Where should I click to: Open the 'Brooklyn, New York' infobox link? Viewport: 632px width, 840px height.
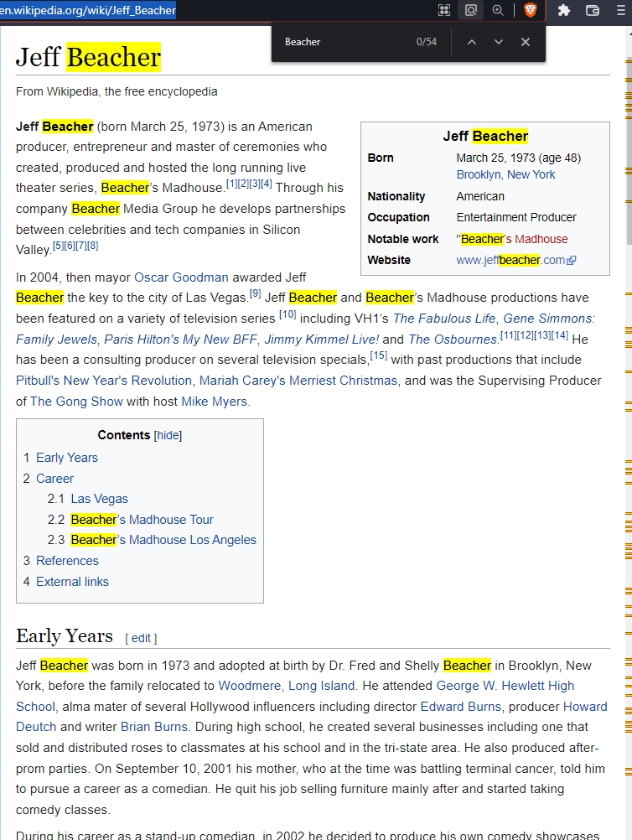(505, 174)
